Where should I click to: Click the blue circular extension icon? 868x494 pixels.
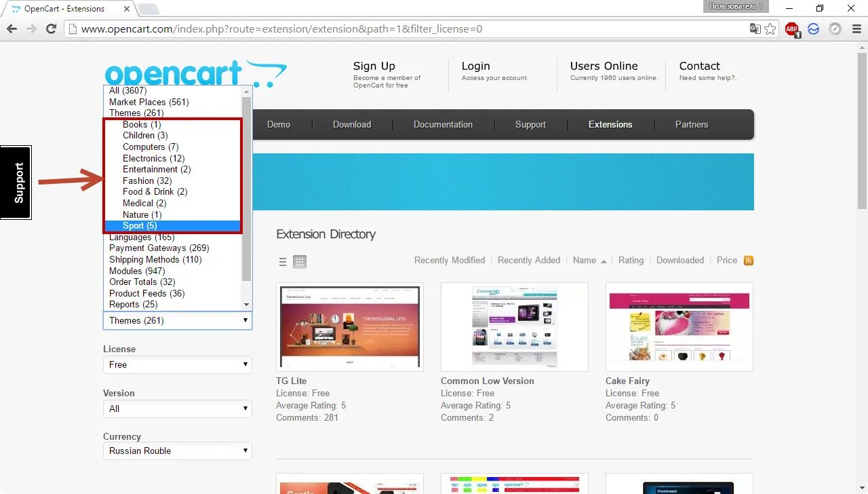(814, 28)
